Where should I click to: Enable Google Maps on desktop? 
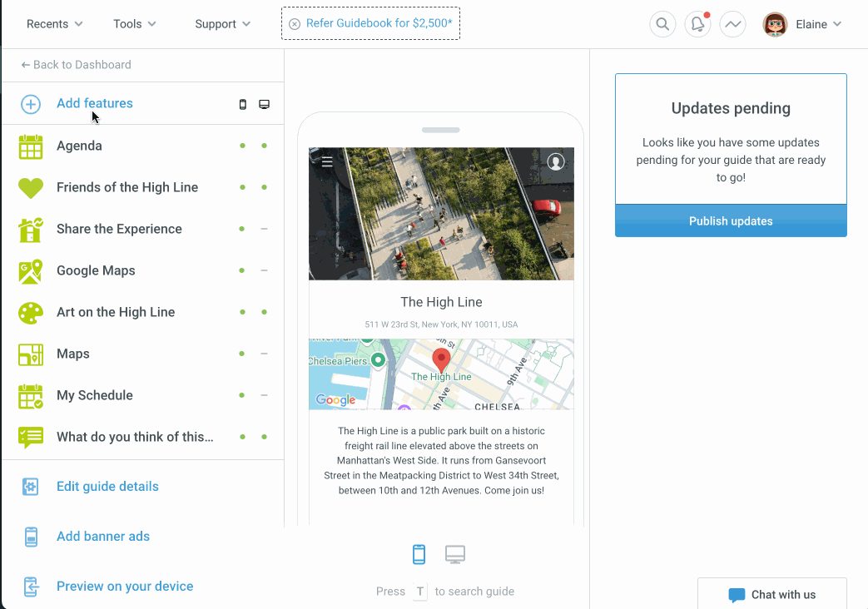[264, 270]
